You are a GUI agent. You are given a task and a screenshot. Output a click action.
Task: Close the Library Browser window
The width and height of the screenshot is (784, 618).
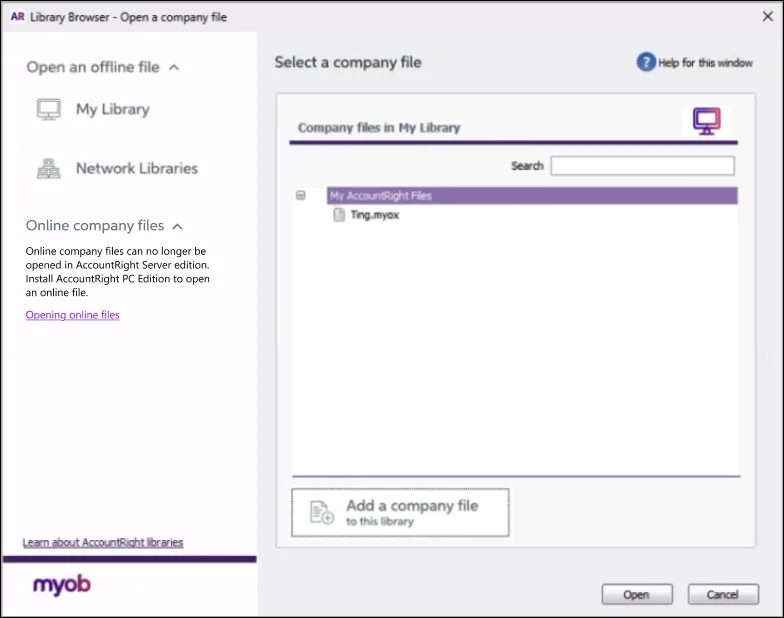point(768,16)
